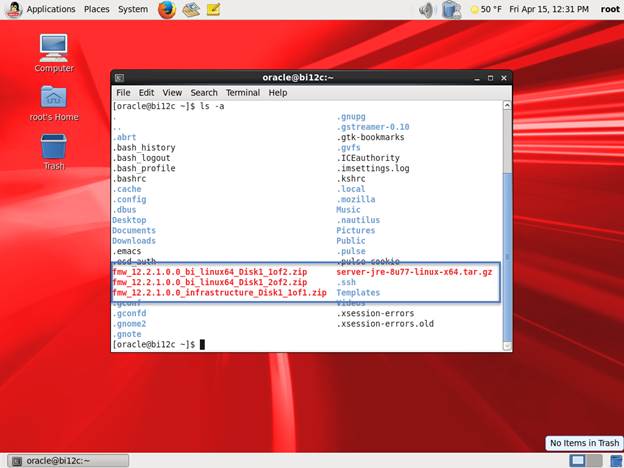Viewport: 624px width, 468px height.
Task: Switch to the second workspace
Action: coord(593,460)
